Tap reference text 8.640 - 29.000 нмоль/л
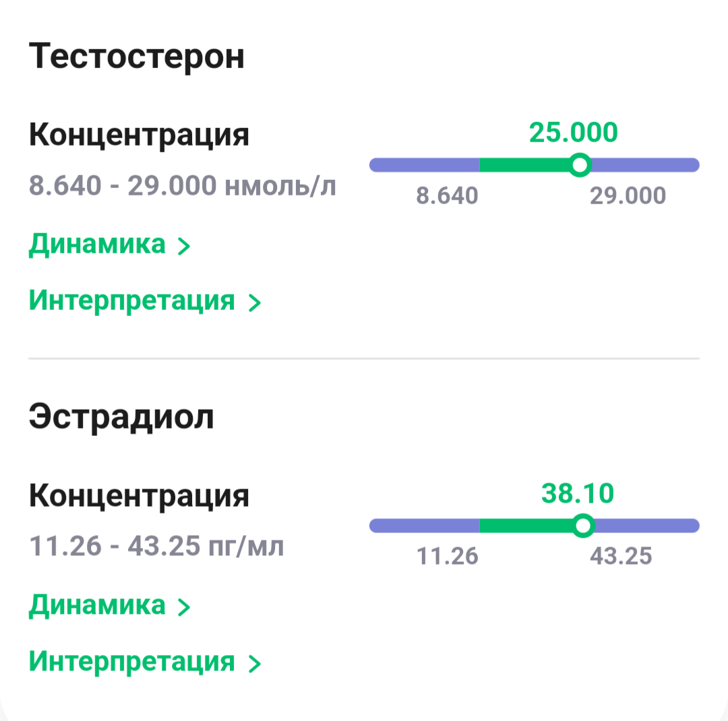This screenshot has height=721, width=728. click(182, 185)
